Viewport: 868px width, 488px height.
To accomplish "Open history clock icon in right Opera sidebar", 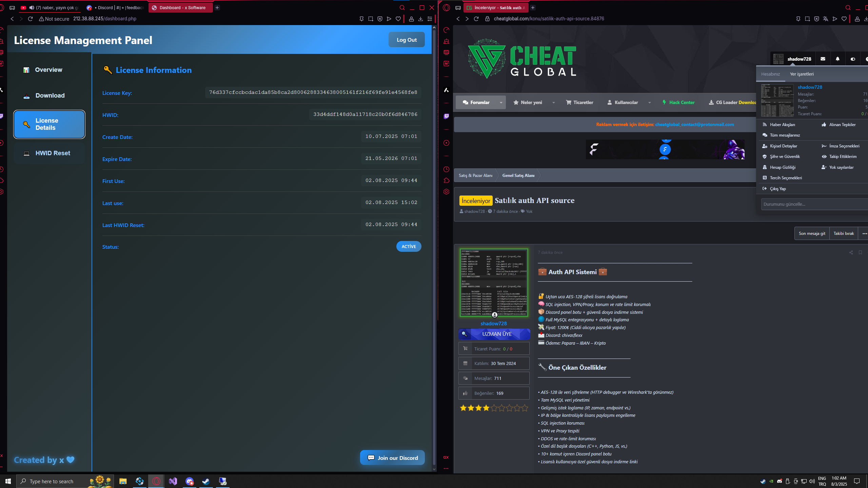I will (446, 169).
